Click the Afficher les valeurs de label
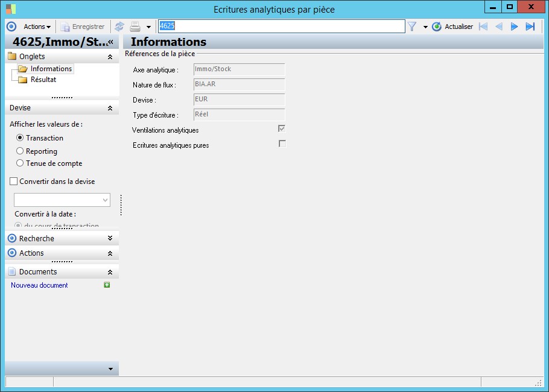The image size is (549, 392). [x=46, y=124]
